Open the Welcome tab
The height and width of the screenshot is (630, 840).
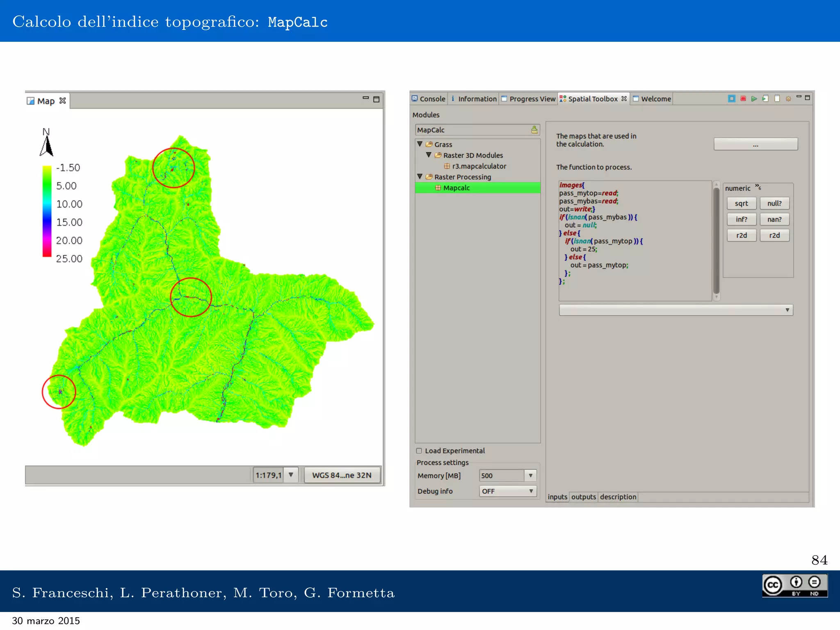pyautogui.click(x=652, y=99)
